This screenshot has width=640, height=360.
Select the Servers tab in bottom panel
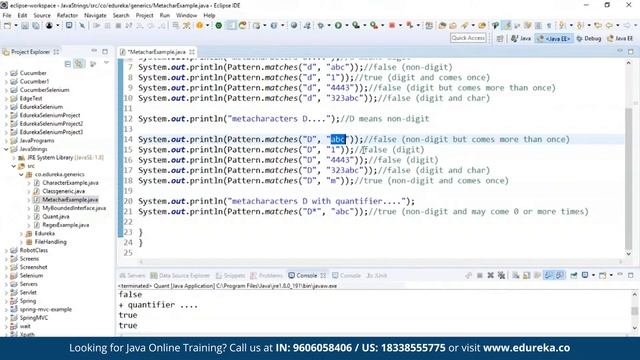click(x=132, y=276)
